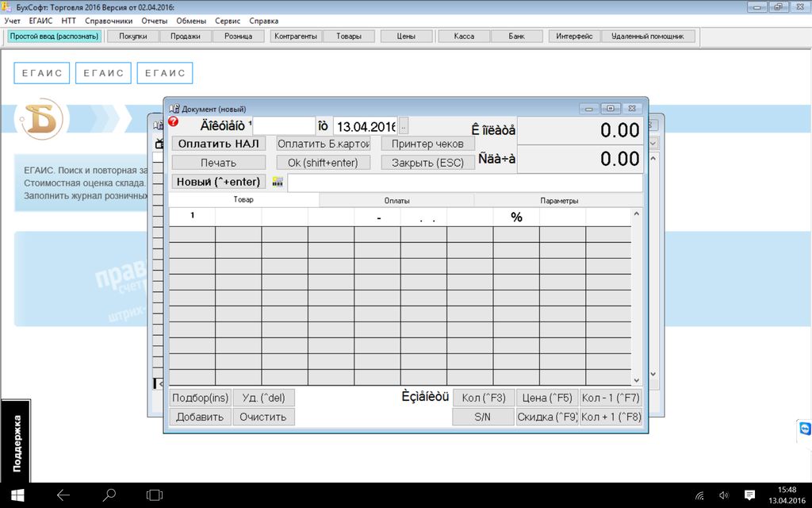This screenshot has height=508, width=812.
Task: Click into the barcode input field
Action: (464, 183)
